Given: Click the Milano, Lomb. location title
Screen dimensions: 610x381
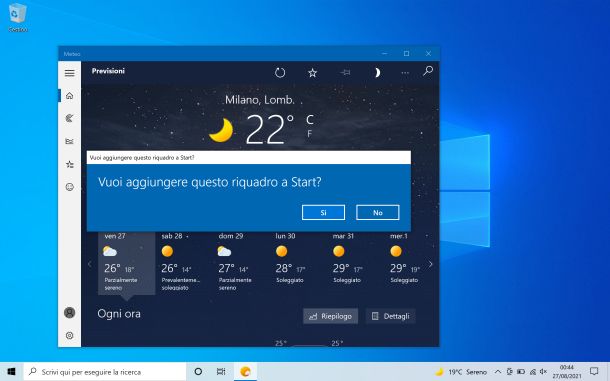Looking at the screenshot, I should click(259, 100).
